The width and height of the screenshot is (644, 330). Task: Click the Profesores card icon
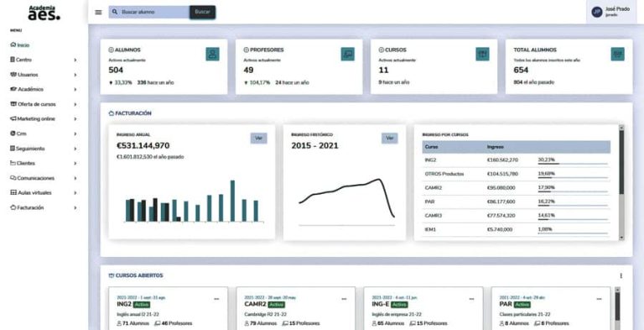coord(347,54)
